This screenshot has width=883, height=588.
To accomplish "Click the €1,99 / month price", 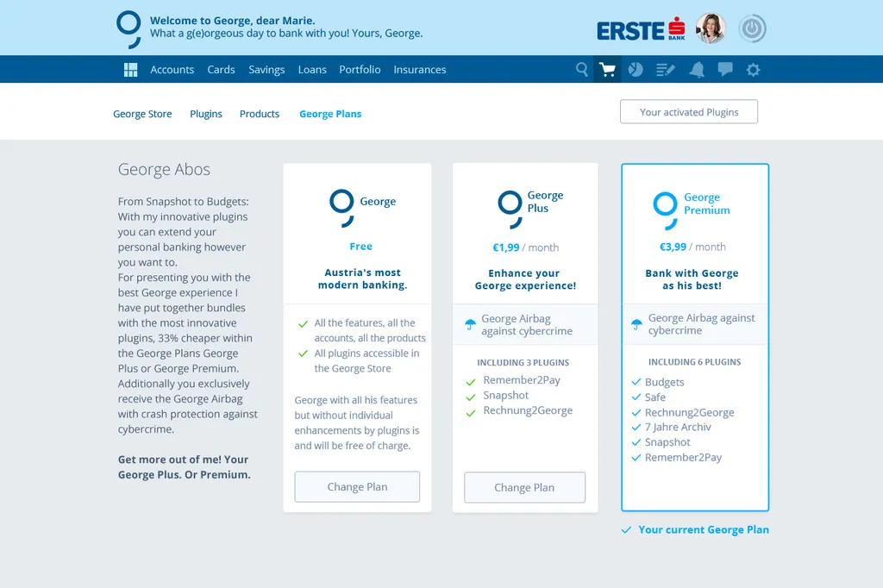I will pyautogui.click(x=525, y=247).
